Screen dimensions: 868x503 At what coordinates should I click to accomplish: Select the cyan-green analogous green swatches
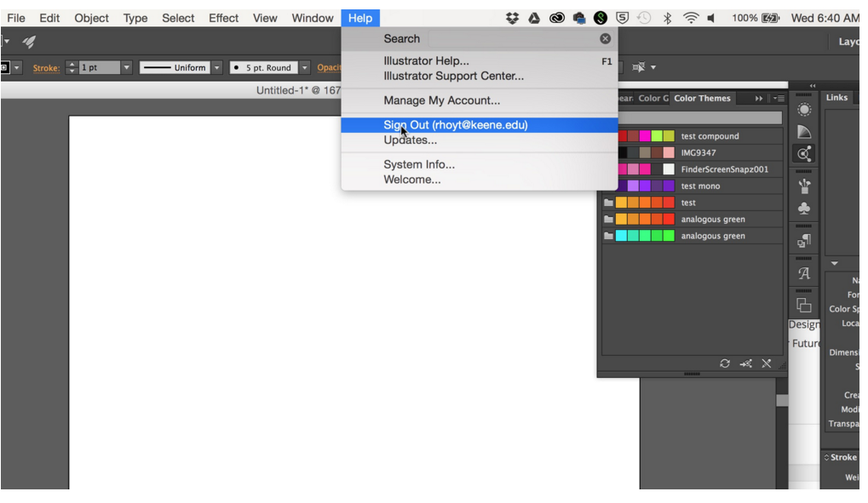pos(645,236)
